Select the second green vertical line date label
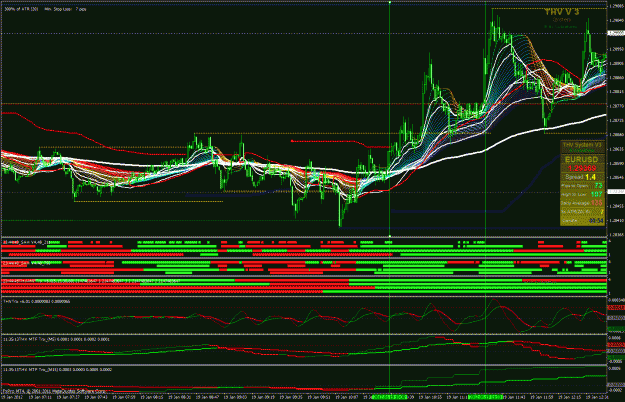This screenshot has height=402, width=625. tap(485, 397)
